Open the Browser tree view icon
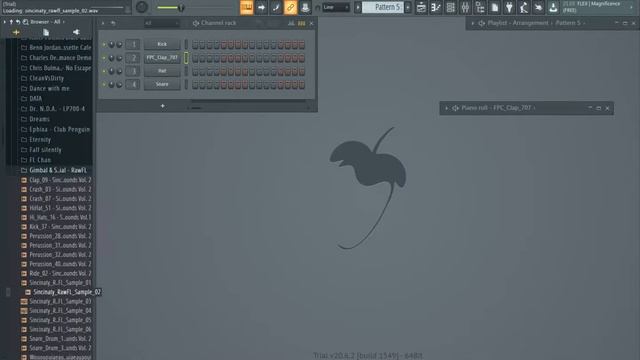The image size is (640, 360). click(x=480, y=7)
